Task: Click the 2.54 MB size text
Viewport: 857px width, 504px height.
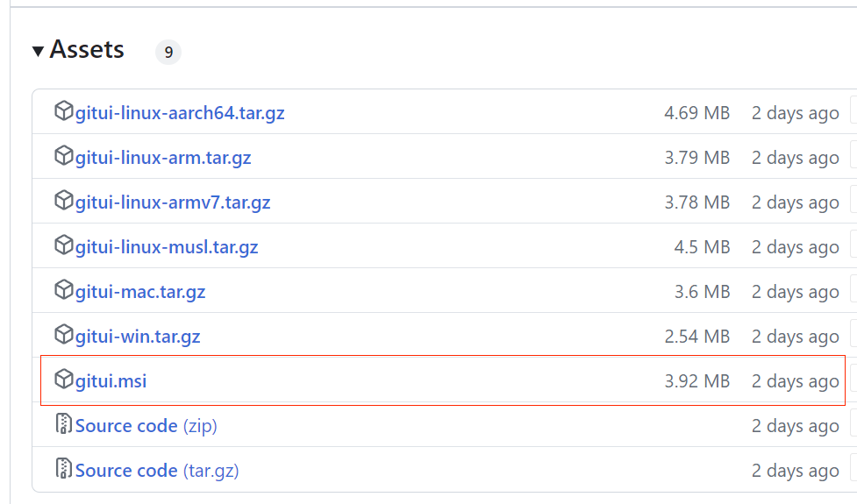Action: [x=696, y=337]
